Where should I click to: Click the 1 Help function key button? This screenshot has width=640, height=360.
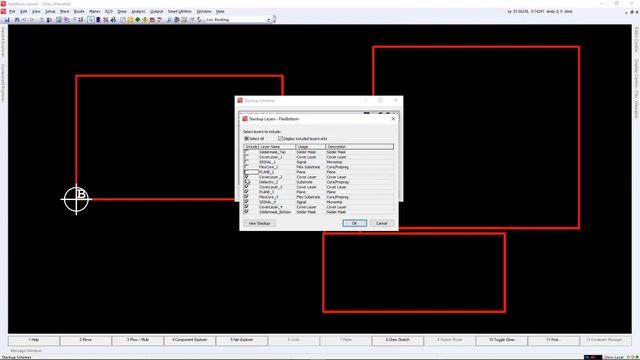click(x=34, y=340)
